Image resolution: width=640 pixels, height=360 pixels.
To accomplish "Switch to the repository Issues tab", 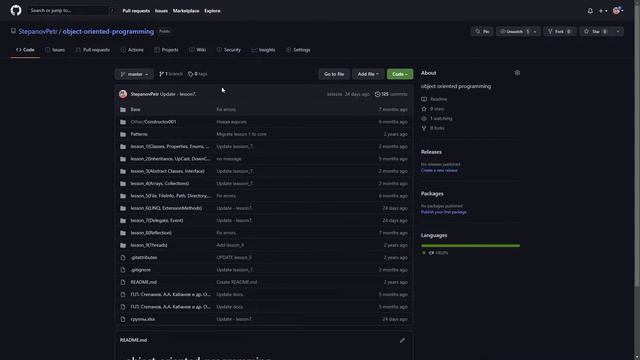I will pos(55,50).
